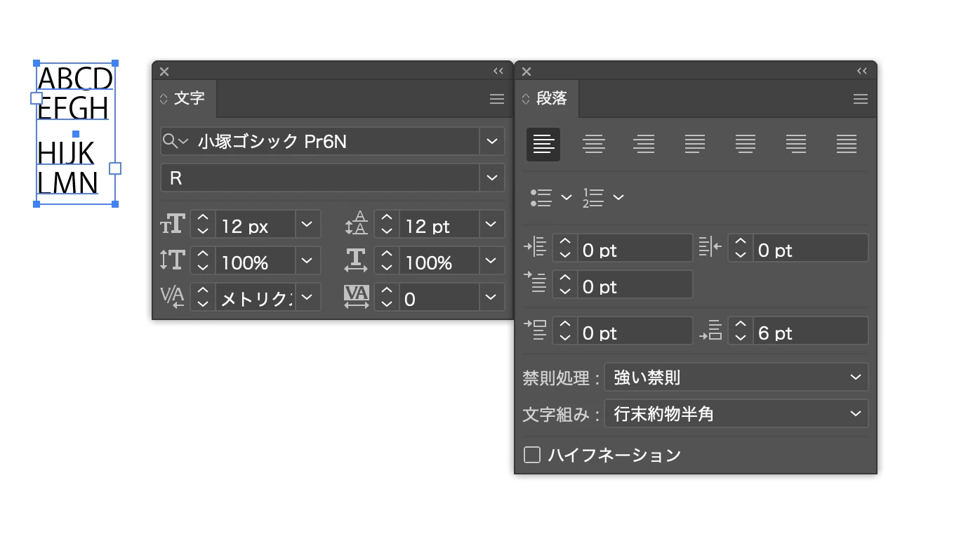Viewport: 973px width, 560px height.
Task: Click the first-line indent icon
Action: tap(535, 283)
